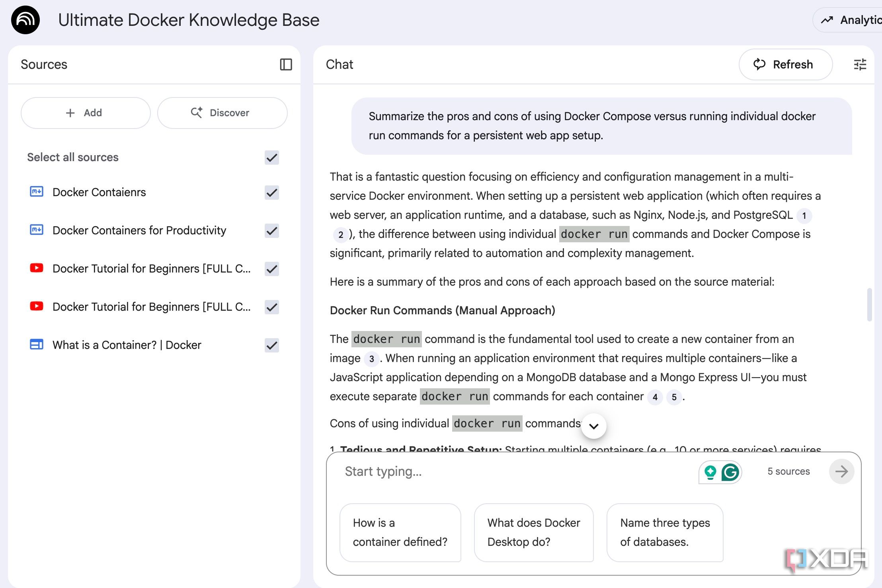This screenshot has width=882, height=588.
Task: Collapse the Sources panel using the panel icon
Action: [286, 64]
